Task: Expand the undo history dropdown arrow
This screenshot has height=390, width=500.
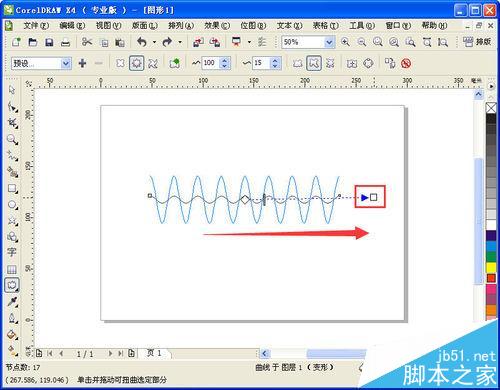Action: click(x=154, y=42)
